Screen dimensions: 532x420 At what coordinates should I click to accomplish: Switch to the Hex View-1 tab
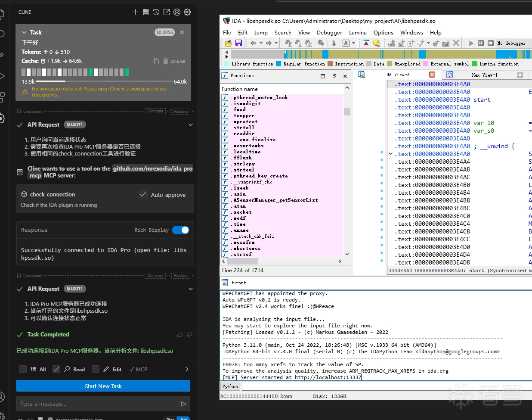click(484, 75)
